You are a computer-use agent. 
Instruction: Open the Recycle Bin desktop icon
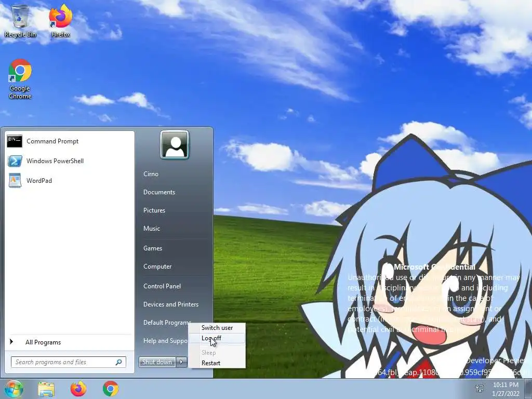(x=20, y=21)
